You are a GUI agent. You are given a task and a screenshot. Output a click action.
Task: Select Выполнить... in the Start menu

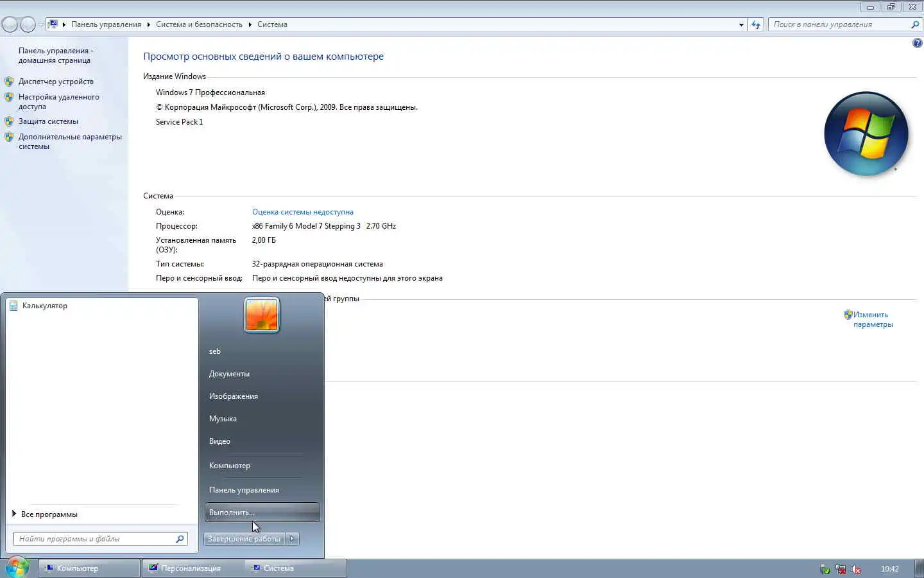coord(262,512)
